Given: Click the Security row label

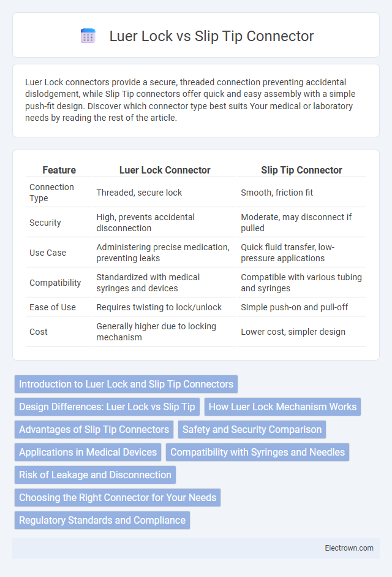Looking at the screenshot, I should [45, 223].
